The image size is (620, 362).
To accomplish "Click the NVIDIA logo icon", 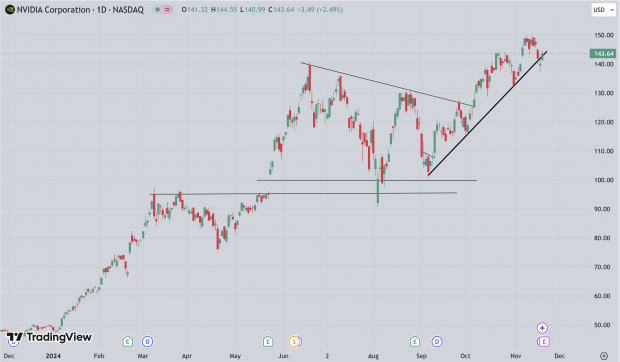I will coord(9,9).
